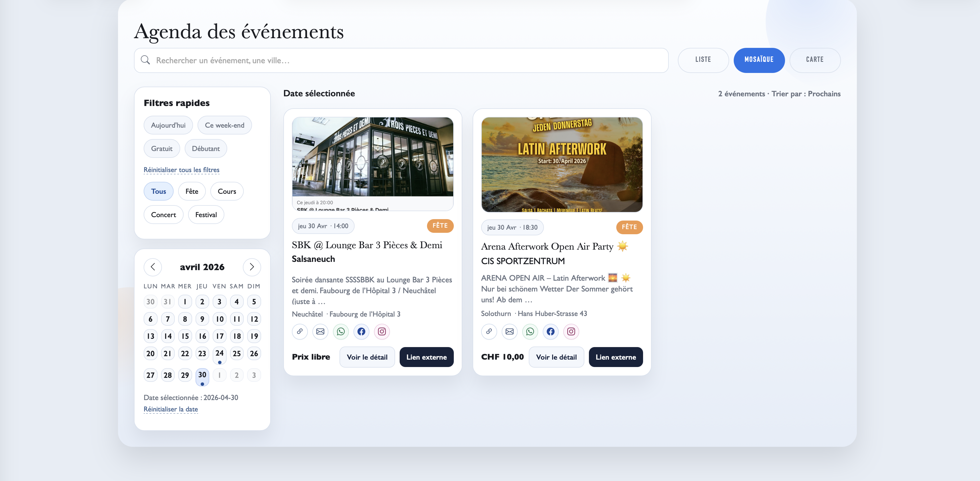Select April 10 in the calendar
The height and width of the screenshot is (481, 980).
(219, 319)
